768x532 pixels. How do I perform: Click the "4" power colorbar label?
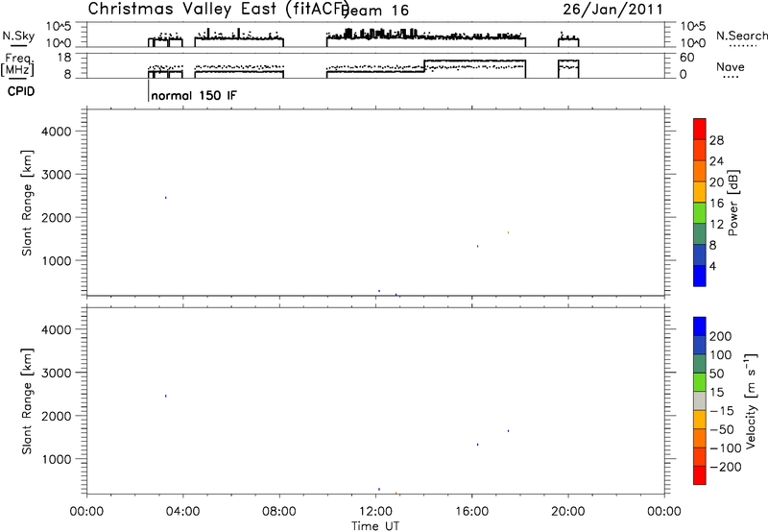(712, 266)
